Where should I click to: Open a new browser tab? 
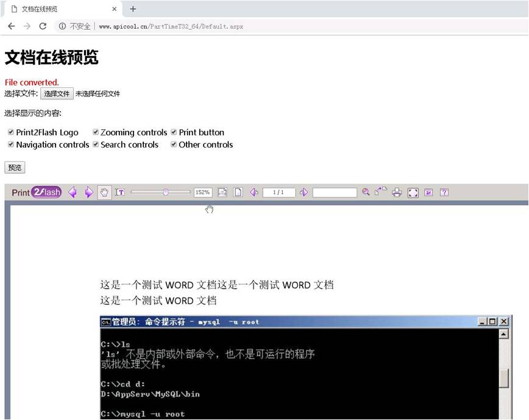coord(133,9)
